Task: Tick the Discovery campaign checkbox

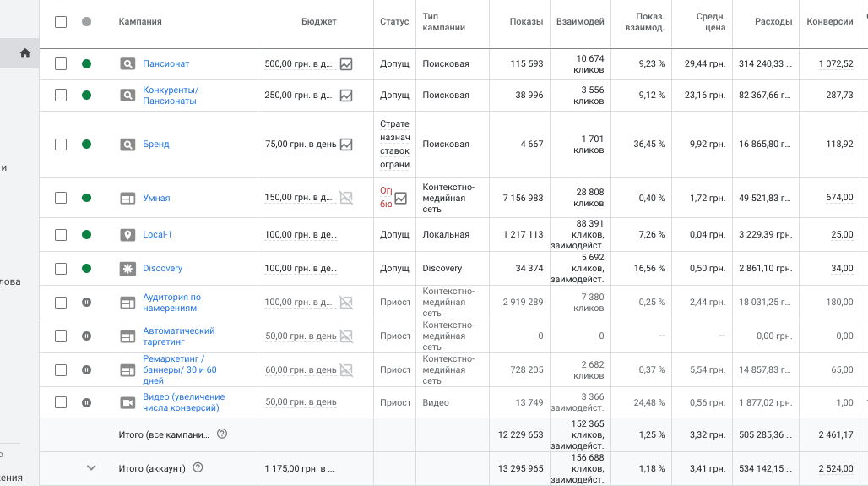Action: (61, 269)
